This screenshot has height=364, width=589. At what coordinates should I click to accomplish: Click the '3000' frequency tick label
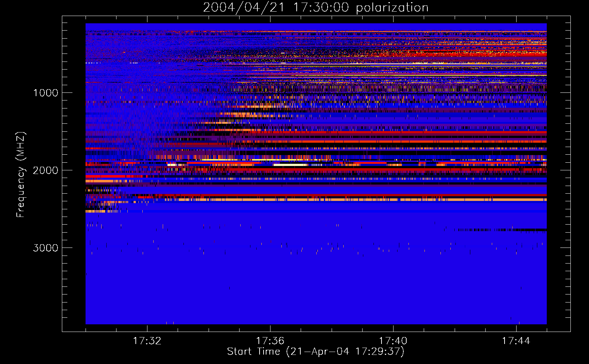tap(46, 248)
